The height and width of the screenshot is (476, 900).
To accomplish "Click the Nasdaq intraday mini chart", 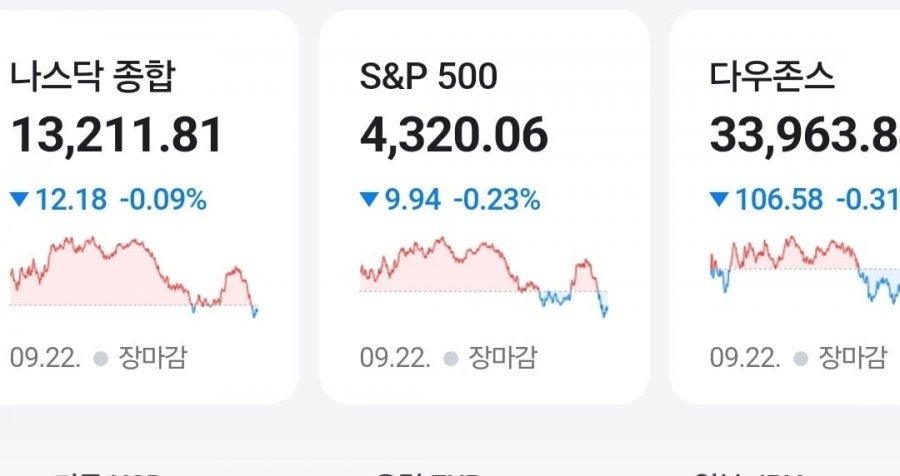I will [x=134, y=276].
